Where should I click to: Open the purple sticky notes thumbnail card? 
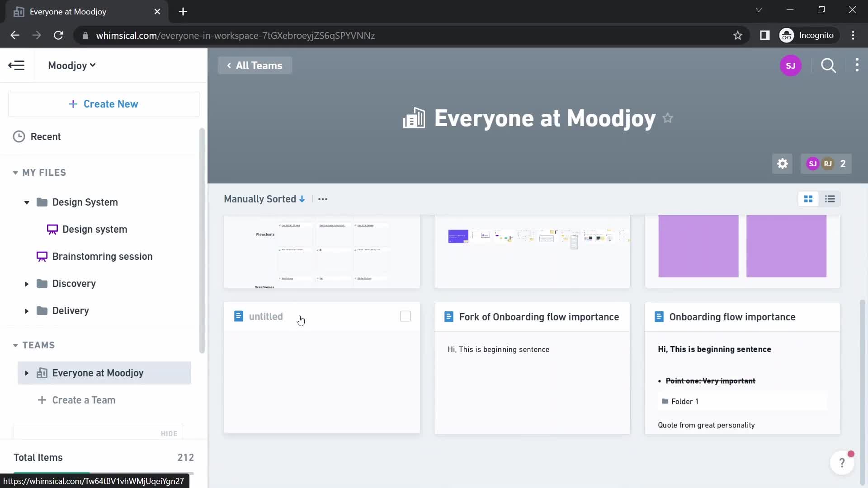point(742,251)
